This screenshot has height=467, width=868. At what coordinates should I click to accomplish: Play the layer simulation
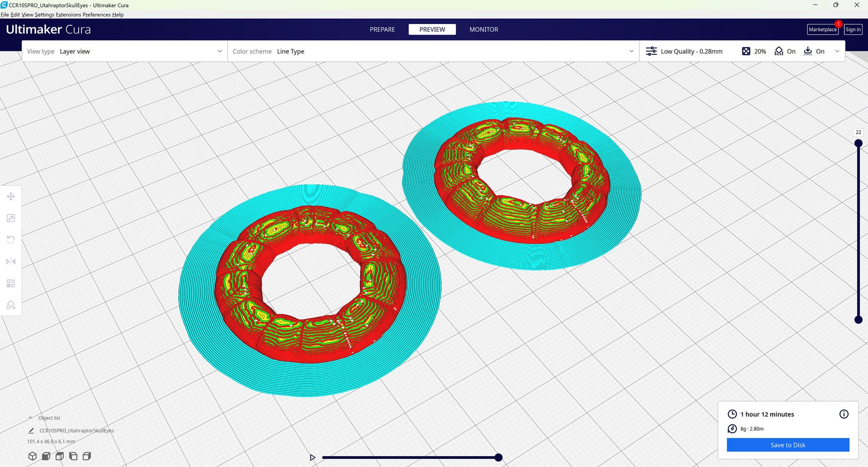pyautogui.click(x=313, y=458)
